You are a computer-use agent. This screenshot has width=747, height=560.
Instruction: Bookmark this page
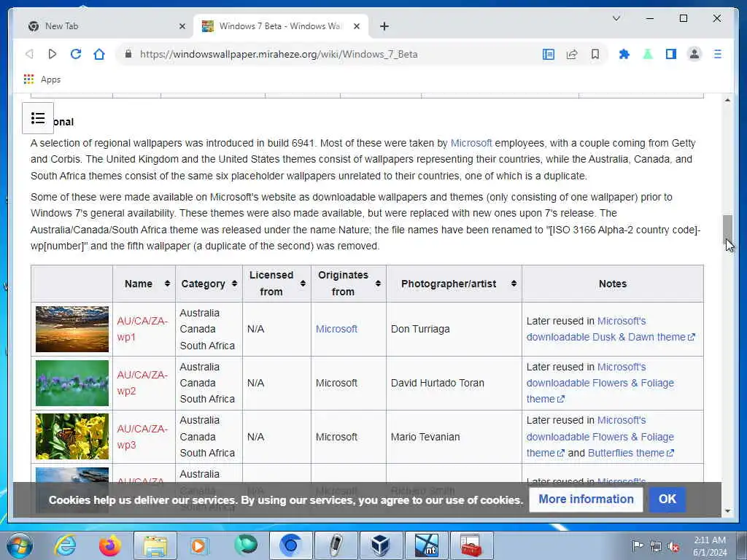click(595, 54)
